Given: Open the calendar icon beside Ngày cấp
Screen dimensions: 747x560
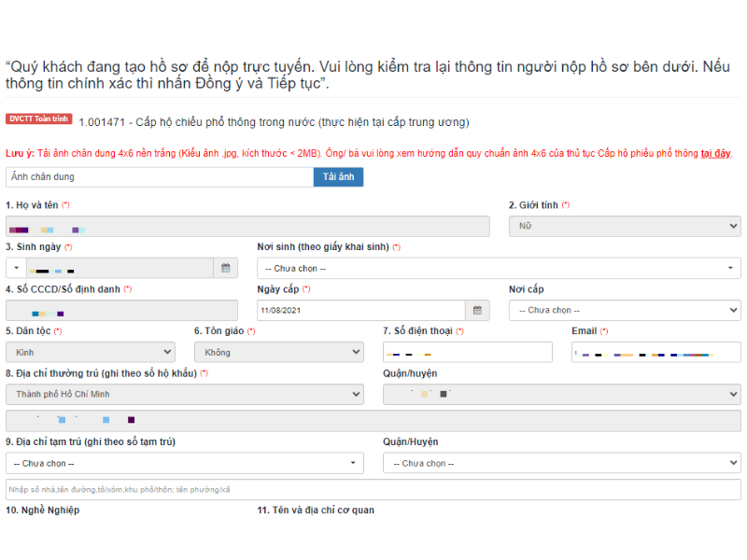Looking at the screenshot, I should (477, 311).
